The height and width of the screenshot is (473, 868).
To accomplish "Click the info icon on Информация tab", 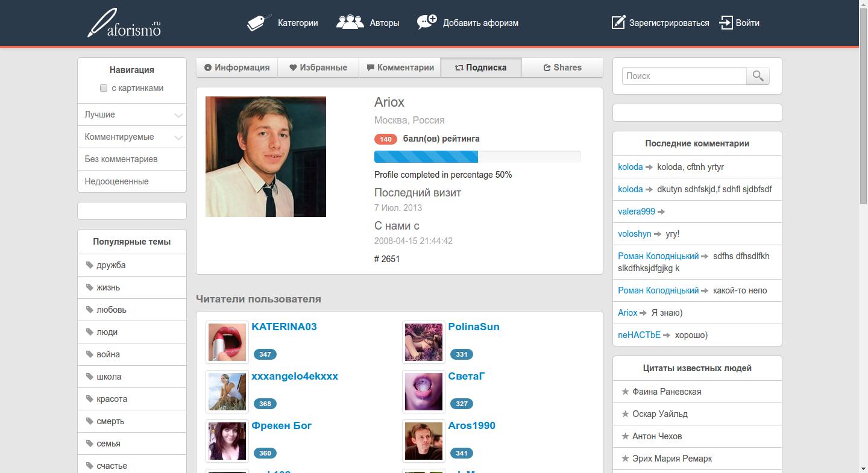I will 208,67.
